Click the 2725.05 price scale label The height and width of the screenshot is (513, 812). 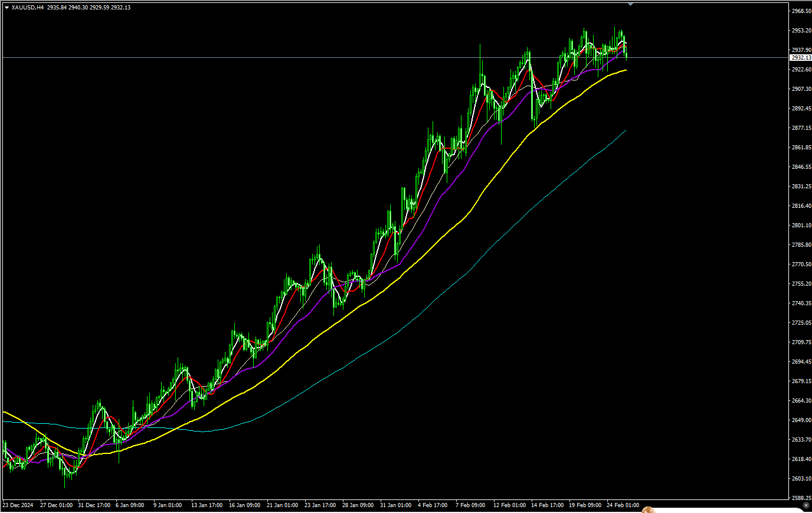(801, 323)
